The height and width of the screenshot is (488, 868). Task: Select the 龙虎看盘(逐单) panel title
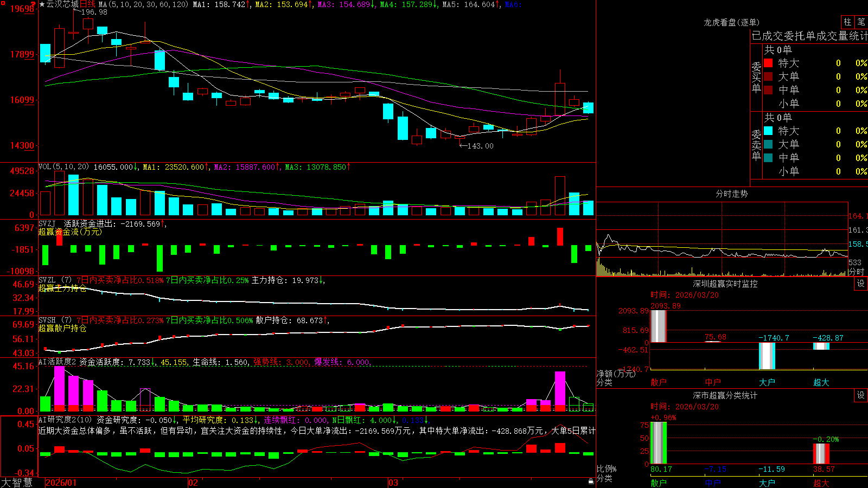(x=731, y=22)
